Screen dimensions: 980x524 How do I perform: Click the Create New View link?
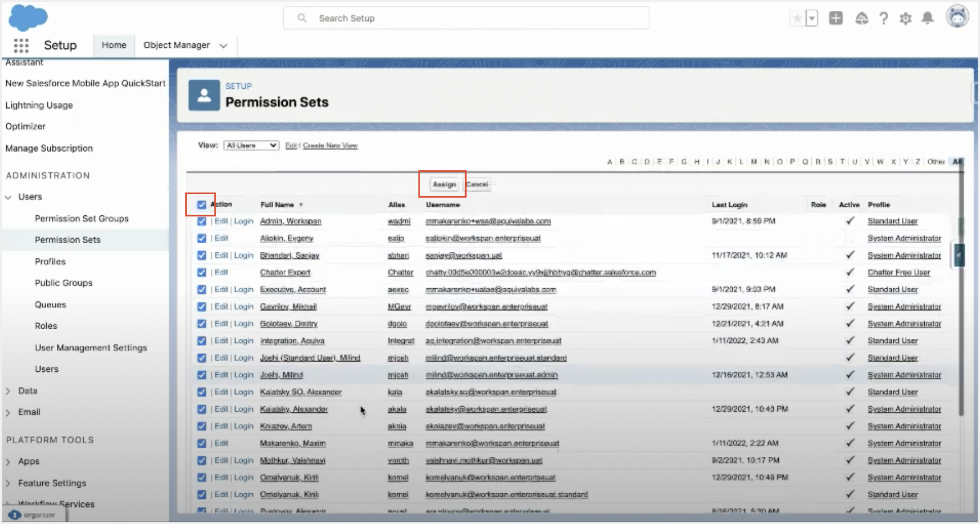pyautogui.click(x=330, y=145)
